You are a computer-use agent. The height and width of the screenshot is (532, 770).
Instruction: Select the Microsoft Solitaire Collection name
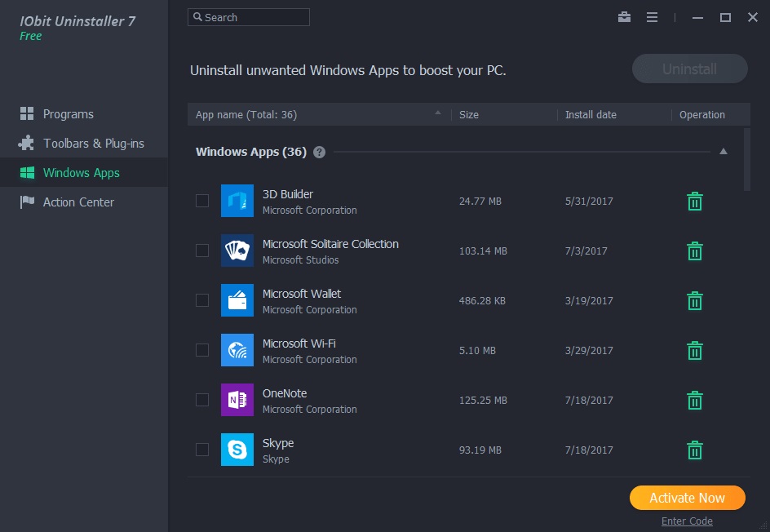tap(330, 244)
